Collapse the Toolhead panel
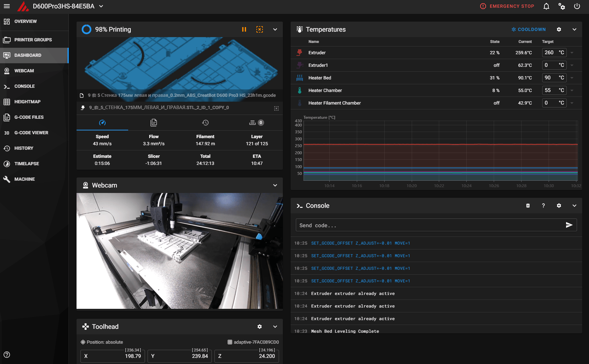Viewport: 589px width, 364px height. [x=275, y=327]
